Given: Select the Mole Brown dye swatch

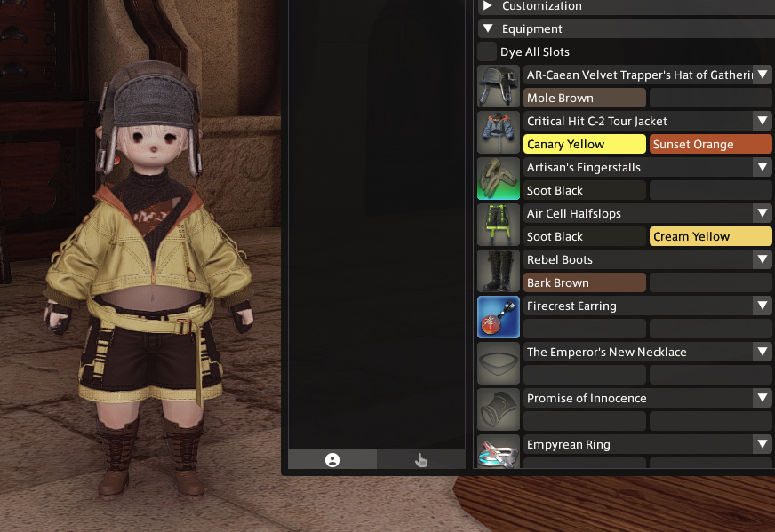Looking at the screenshot, I should pyautogui.click(x=585, y=98).
